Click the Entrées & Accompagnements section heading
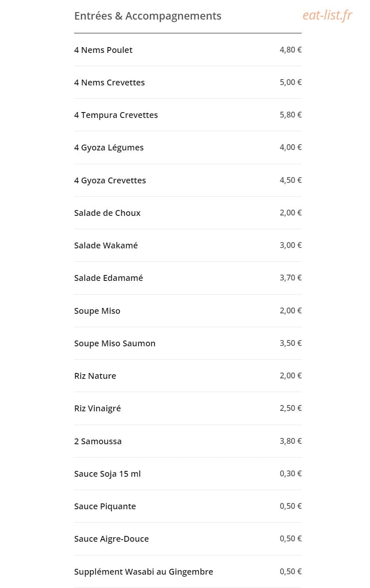The image size is (370, 588). (x=147, y=16)
